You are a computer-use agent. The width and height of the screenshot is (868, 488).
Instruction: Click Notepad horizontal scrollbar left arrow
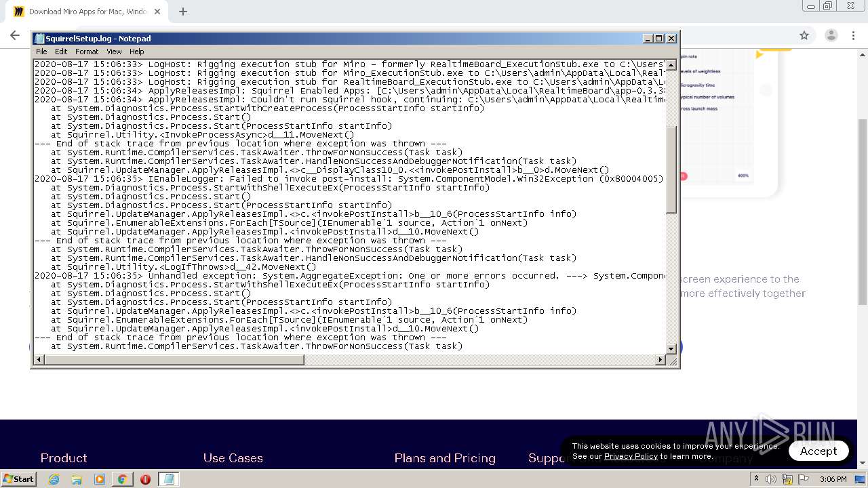coord(39,360)
